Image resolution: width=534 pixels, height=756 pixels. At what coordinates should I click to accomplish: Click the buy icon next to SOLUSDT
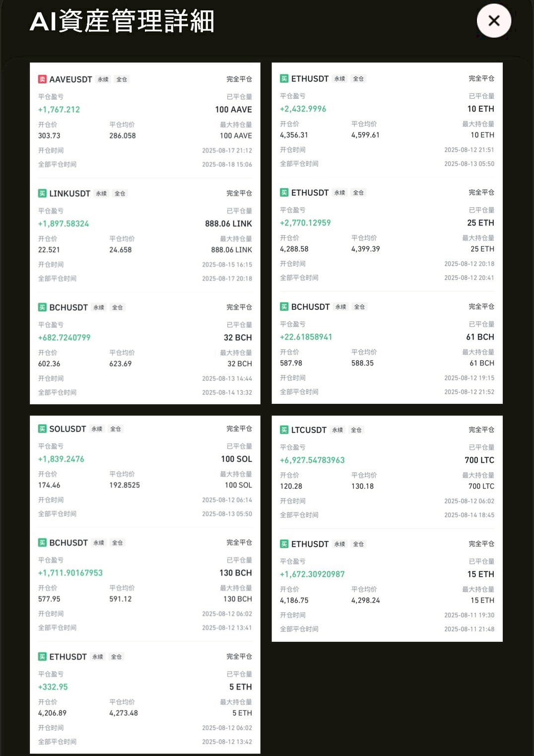(42, 429)
